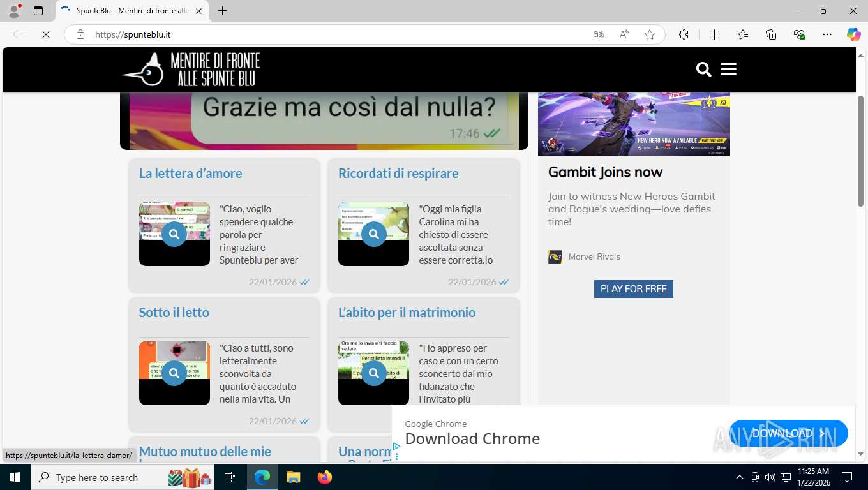Viewport: 868px width, 490px height.
Task: Open Task View on taskbar
Action: click(230, 477)
